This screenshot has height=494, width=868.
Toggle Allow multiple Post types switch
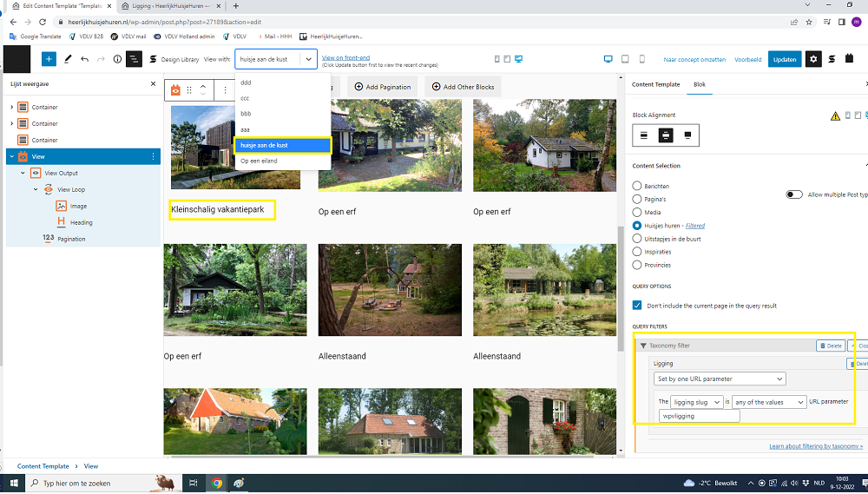[x=794, y=194]
